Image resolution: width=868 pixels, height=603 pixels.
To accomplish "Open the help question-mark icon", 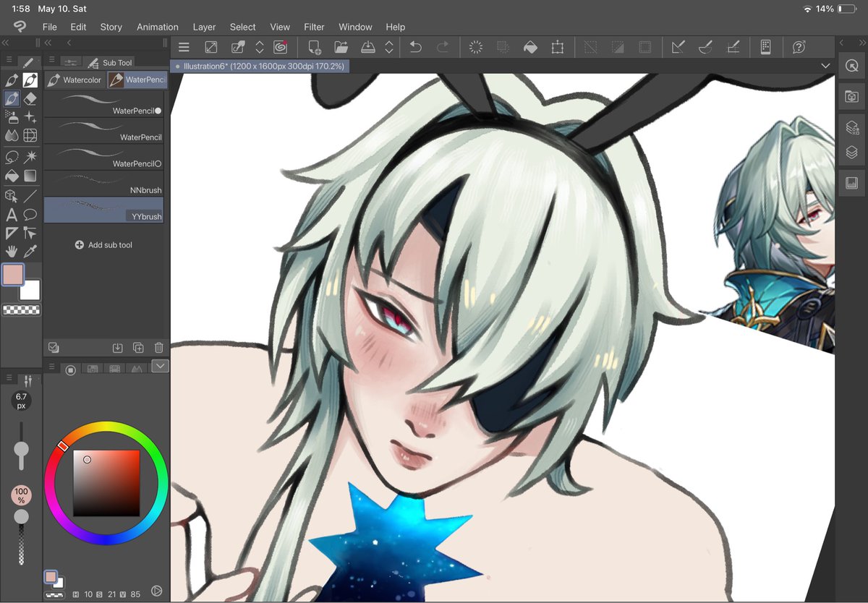I will pos(799,47).
